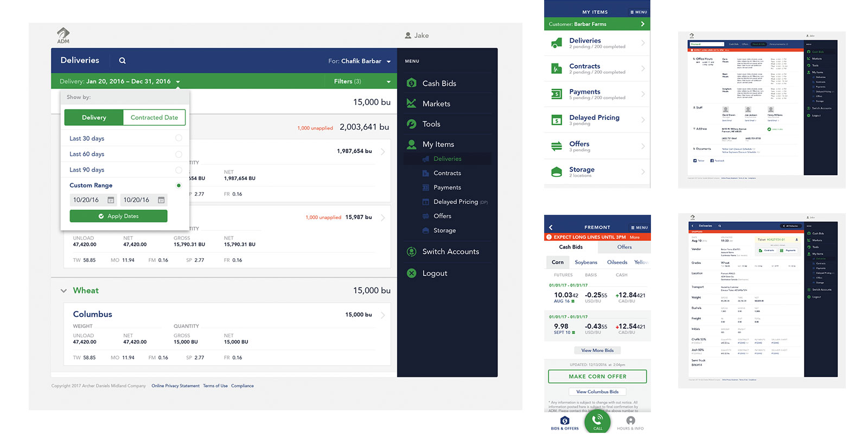This screenshot has width=868, height=434.
Task: Select the Last 60 days radio button
Action: (178, 154)
